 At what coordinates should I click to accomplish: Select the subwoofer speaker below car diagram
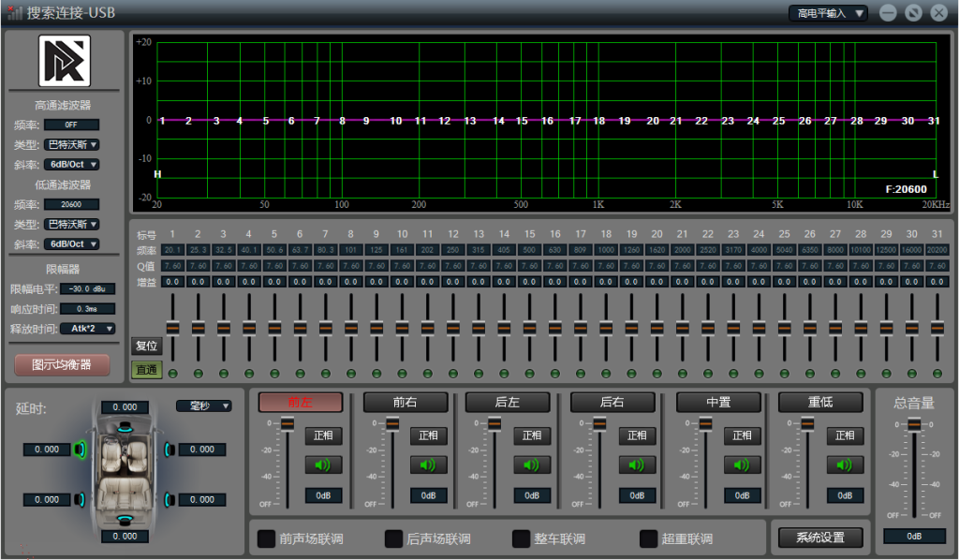[125, 521]
